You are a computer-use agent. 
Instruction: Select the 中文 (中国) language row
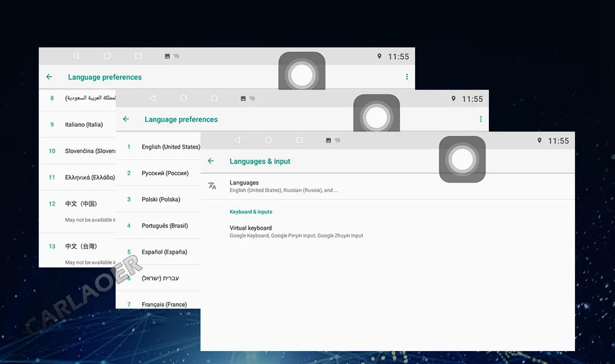[77, 212]
